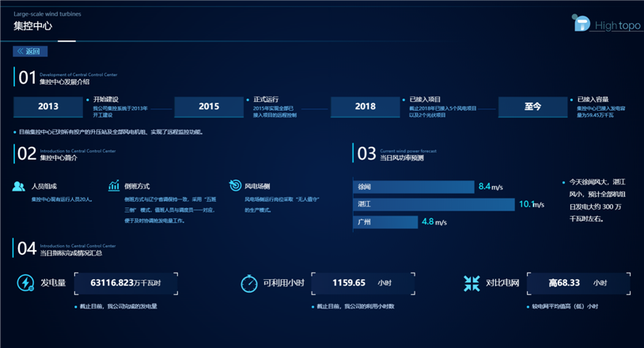Click the 徐闻 wind speed bar
644x348 pixels.
[x=414, y=187]
